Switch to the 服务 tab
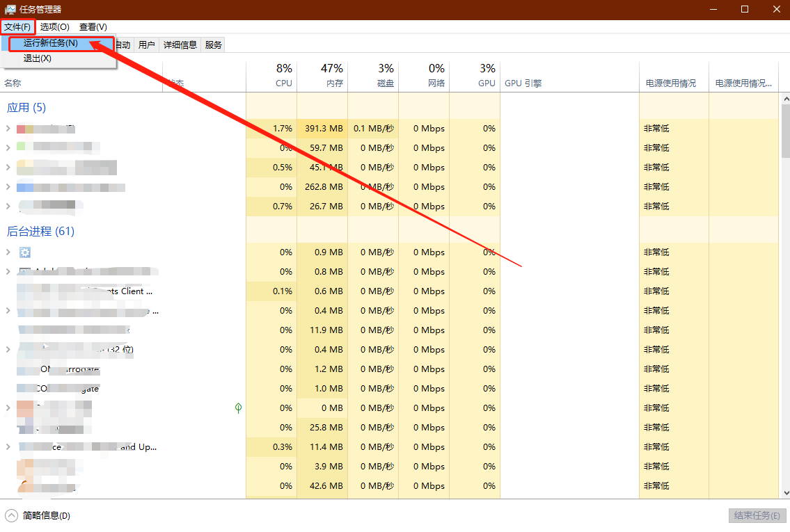The width and height of the screenshot is (790, 532). coord(213,45)
